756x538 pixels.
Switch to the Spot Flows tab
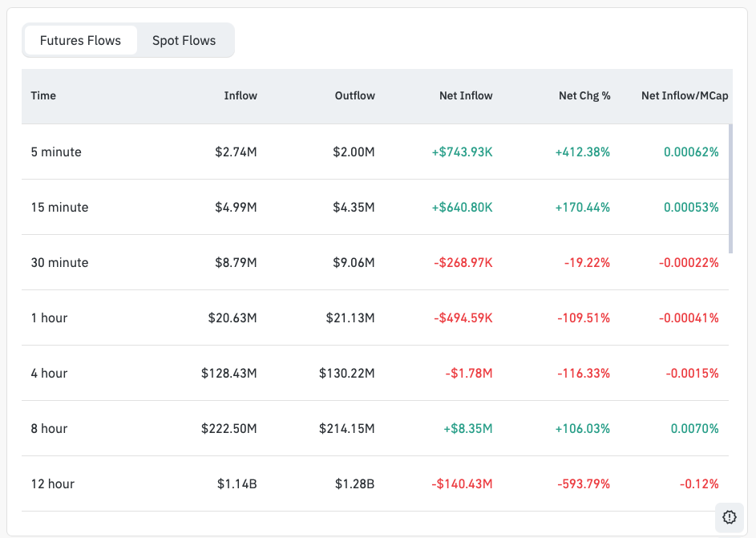coord(184,40)
